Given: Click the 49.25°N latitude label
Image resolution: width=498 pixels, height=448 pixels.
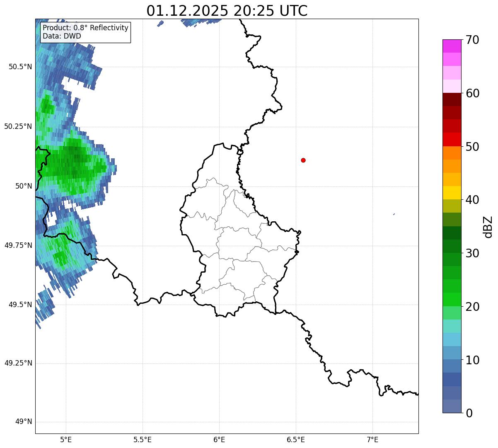Looking at the screenshot, I should tap(18, 363).
